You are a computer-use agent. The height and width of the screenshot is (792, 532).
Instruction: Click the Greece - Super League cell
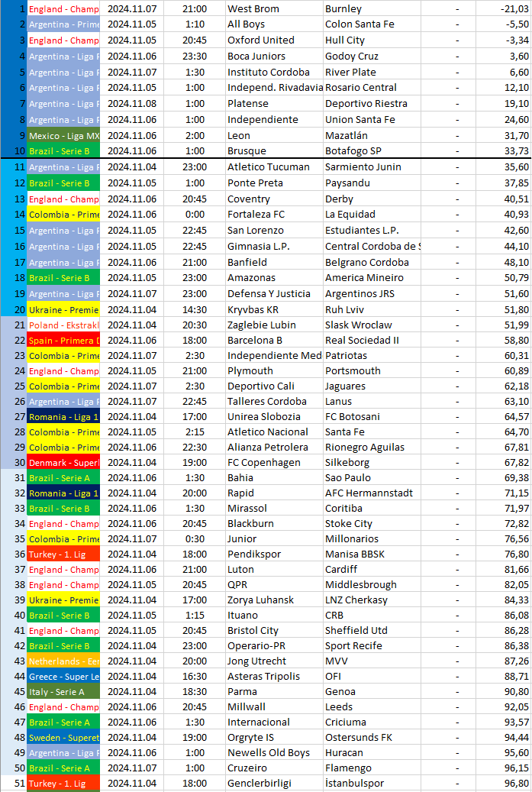63,677
